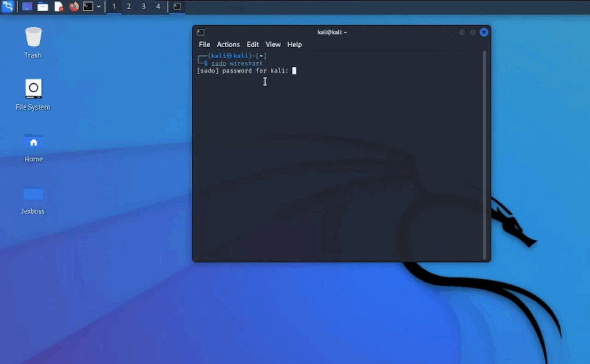
Task: Select the File System desktop icon
Action: [x=33, y=94]
